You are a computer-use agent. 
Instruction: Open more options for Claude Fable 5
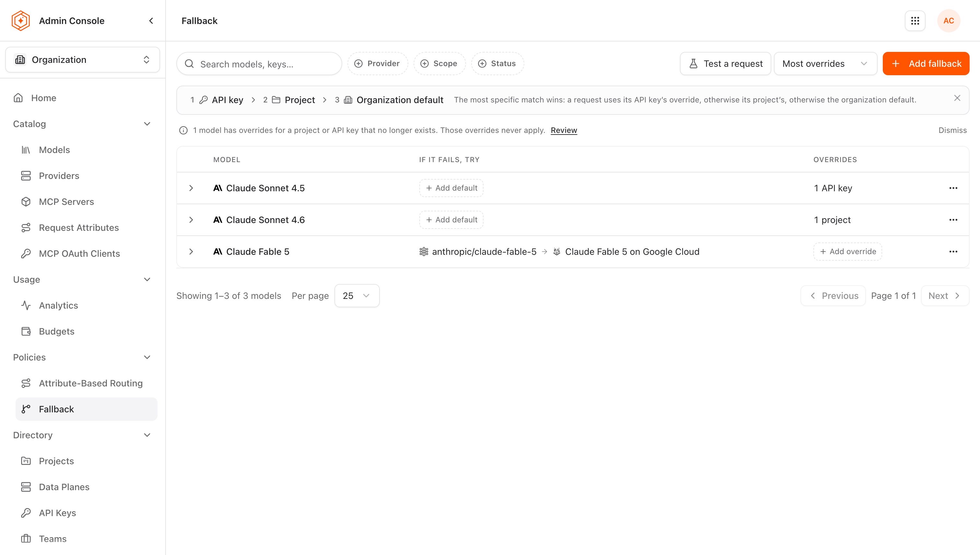click(953, 252)
